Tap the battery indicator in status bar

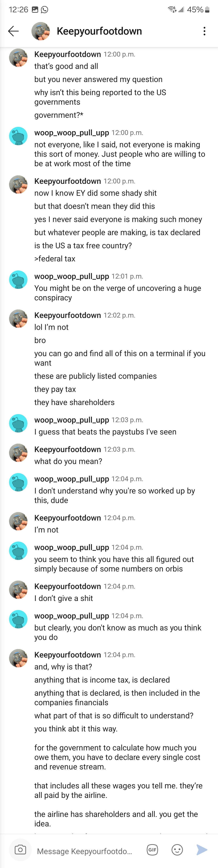click(207, 10)
